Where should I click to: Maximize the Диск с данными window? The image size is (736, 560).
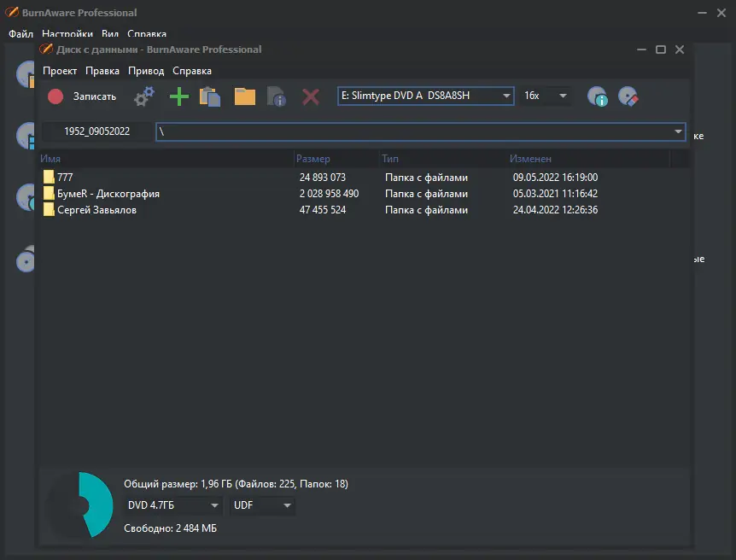(660, 50)
